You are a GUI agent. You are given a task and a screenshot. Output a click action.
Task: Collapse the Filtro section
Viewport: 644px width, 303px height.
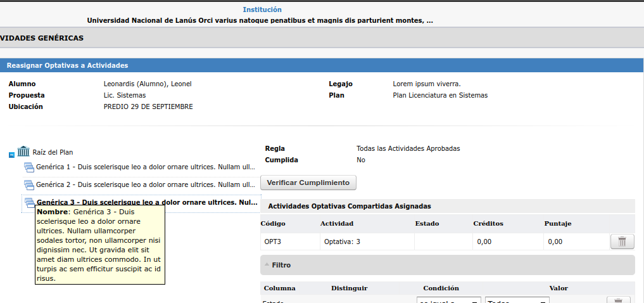pyautogui.click(x=267, y=265)
